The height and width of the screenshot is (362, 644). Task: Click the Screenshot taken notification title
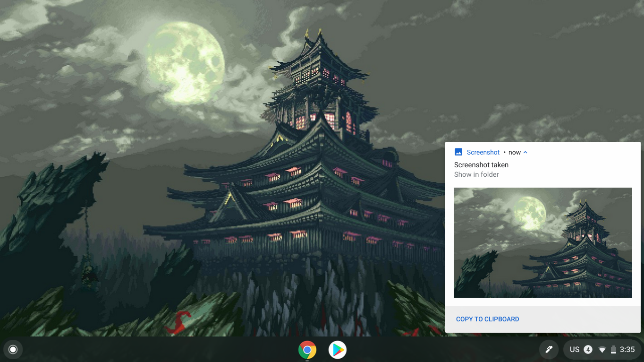(x=481, y=165)
